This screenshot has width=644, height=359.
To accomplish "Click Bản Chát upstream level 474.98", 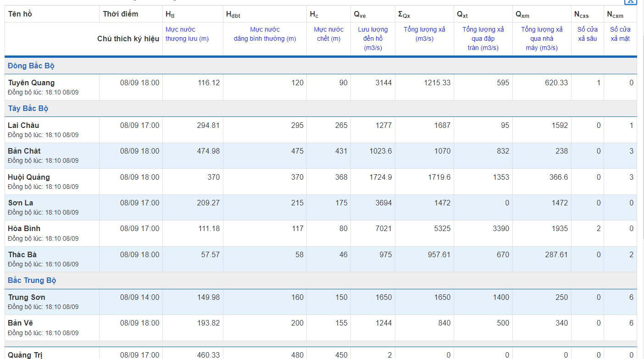I will click(x=209, y=151).
